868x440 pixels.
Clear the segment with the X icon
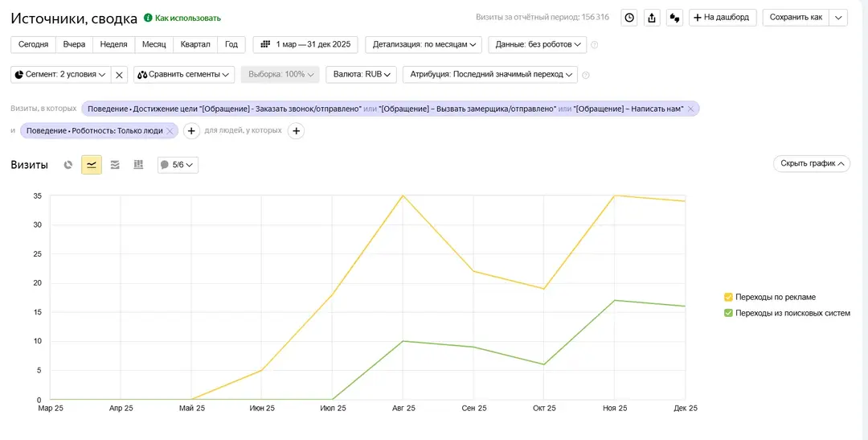119,75
